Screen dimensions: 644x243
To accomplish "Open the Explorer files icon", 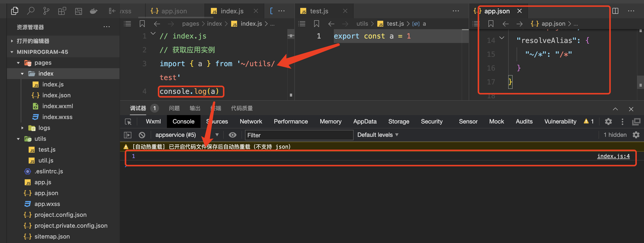I will click(15, 11).
